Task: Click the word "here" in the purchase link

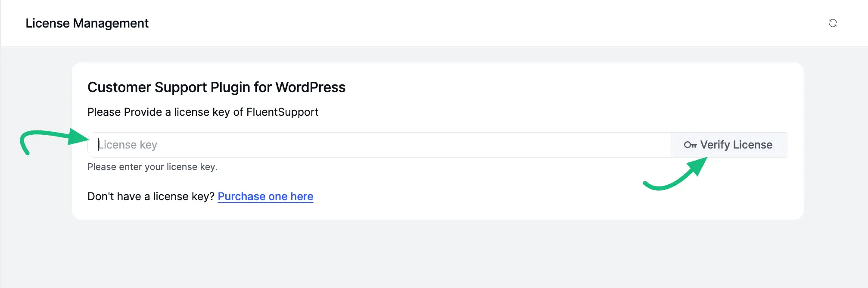Action: 302,197
